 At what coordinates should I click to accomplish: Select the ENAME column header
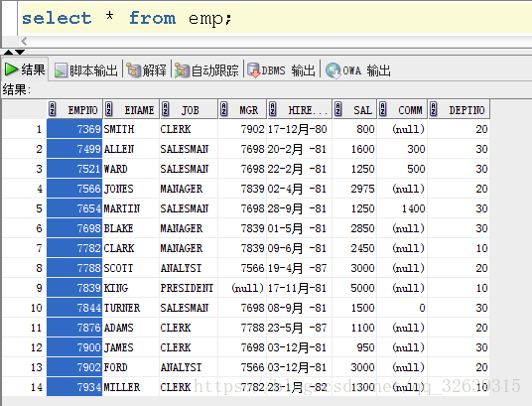tap(131, 109)
